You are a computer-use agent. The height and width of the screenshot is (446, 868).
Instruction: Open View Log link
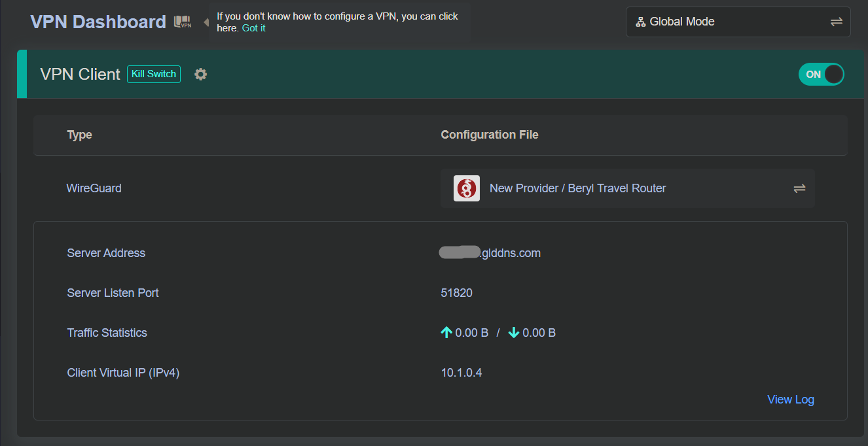coord(790,400)
